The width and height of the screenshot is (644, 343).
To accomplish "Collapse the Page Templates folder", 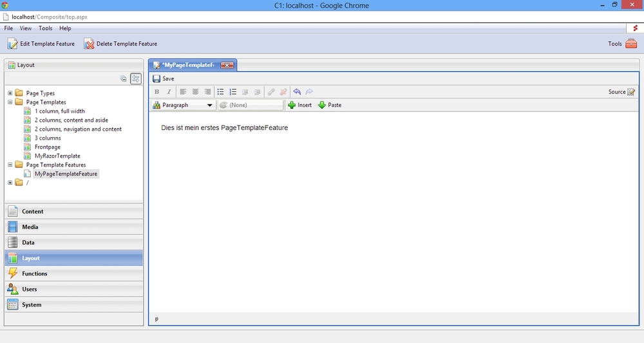I will [x=10, y=102].
